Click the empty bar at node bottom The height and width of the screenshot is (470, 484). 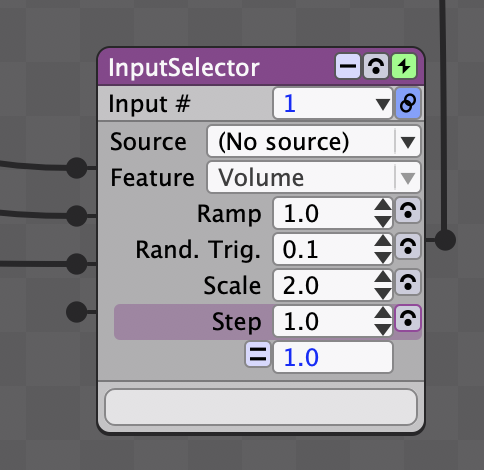point(261,407)
